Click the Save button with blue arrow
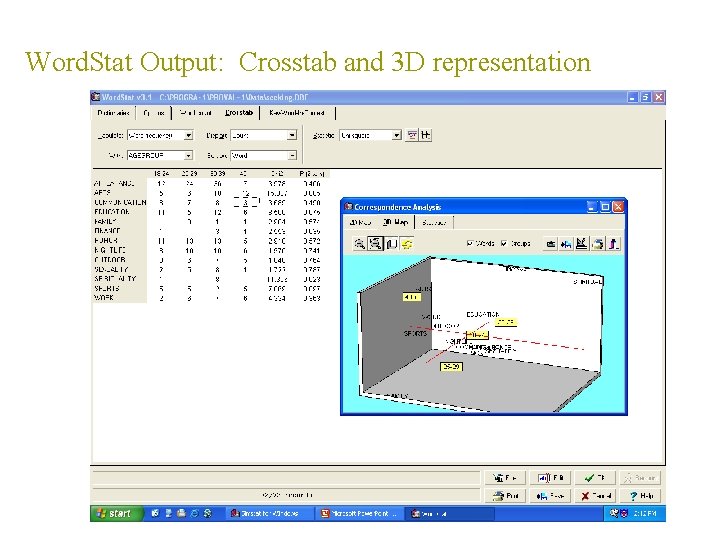The width and height of the screenshot is (720, 540). coord(550,496)
